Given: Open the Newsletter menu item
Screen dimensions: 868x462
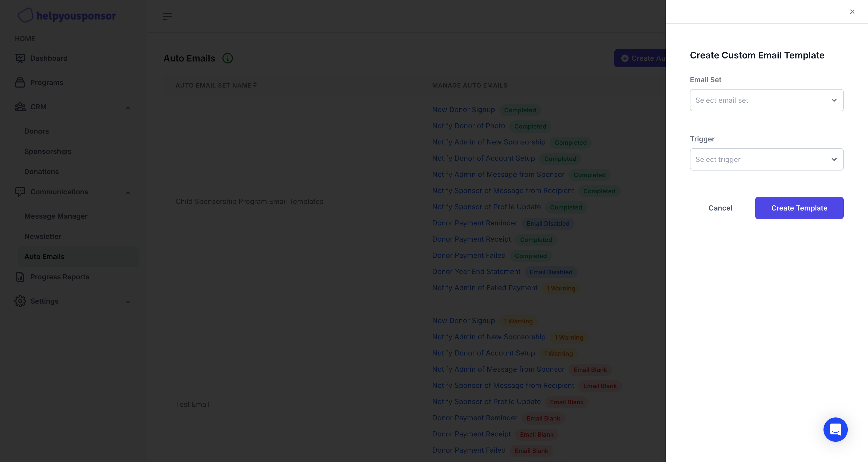Looking at the screenshot, I should click(x=43, y=236).
